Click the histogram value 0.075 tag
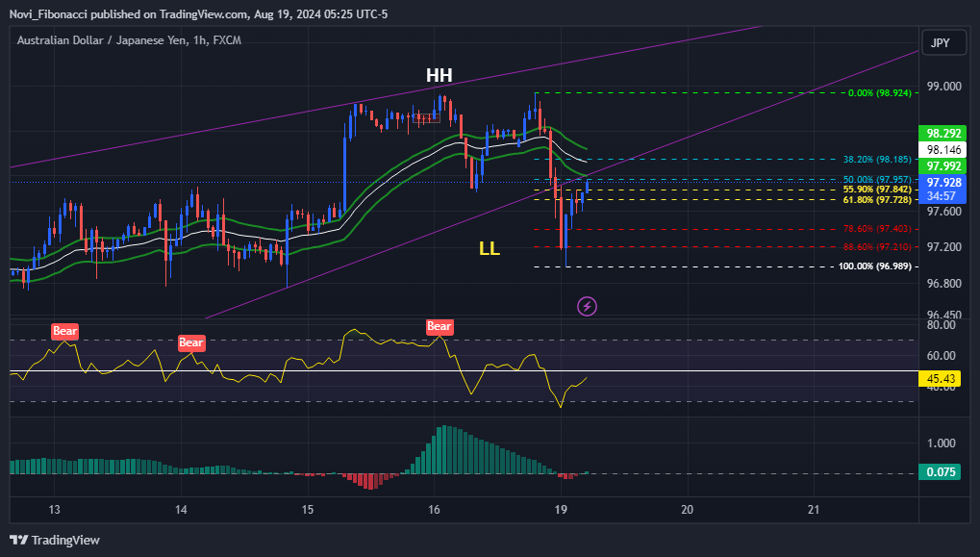The width and height of the screenshot is (980, 557). coord(940,472)
